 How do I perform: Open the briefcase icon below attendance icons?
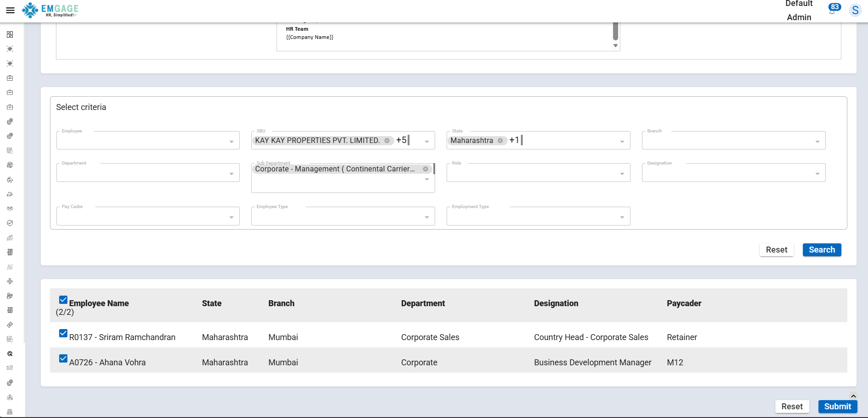point(10,78)
